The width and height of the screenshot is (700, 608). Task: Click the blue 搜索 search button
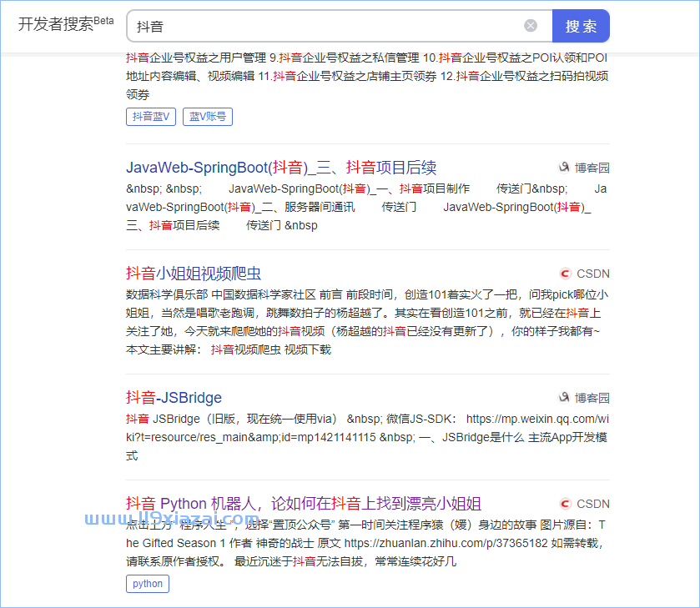(581, 26)
